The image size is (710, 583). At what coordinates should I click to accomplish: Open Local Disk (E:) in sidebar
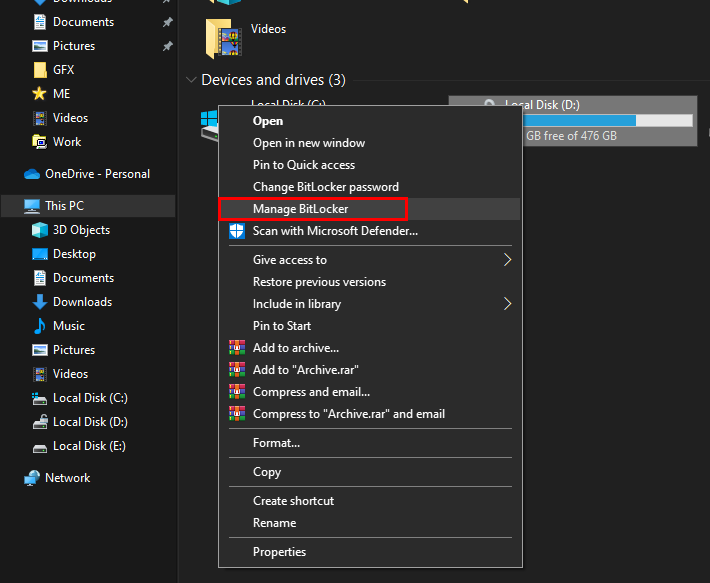tap(89, 446)
